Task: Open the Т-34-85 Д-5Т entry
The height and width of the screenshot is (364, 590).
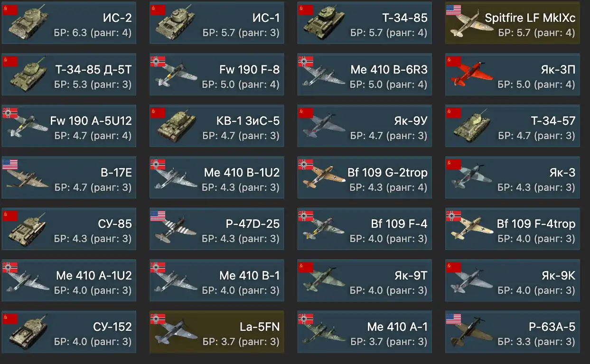Action: tap(69, 75)
